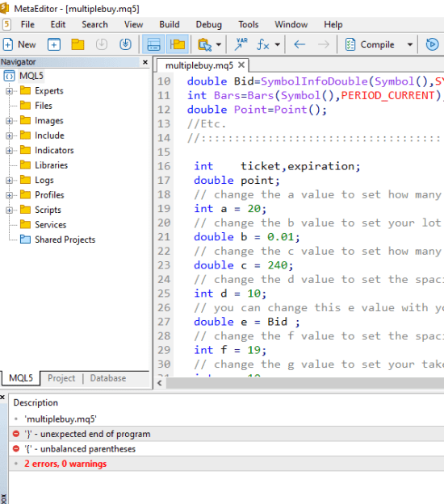Open the Help menu
This screenshot has height=504, width=444.
[333, 24]
